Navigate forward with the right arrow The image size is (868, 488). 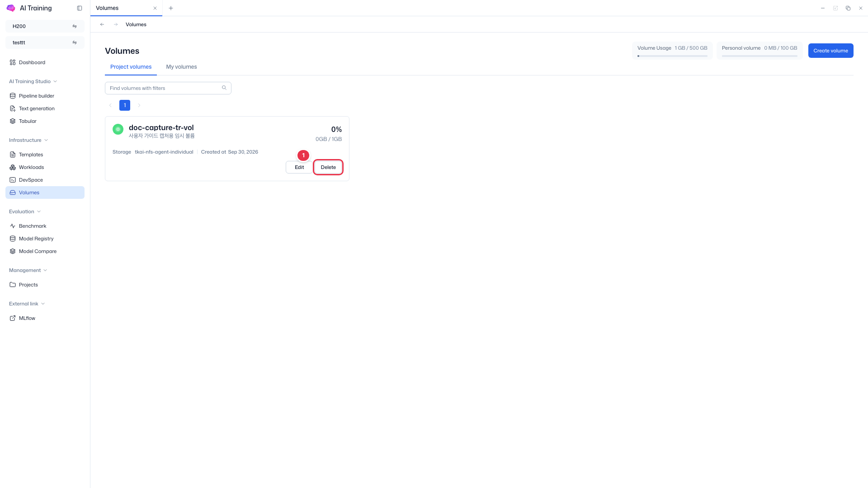[x=116, y=24]
